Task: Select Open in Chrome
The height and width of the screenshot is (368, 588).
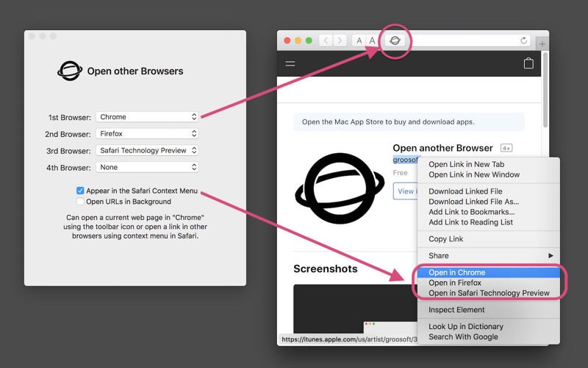Action: 489,272
